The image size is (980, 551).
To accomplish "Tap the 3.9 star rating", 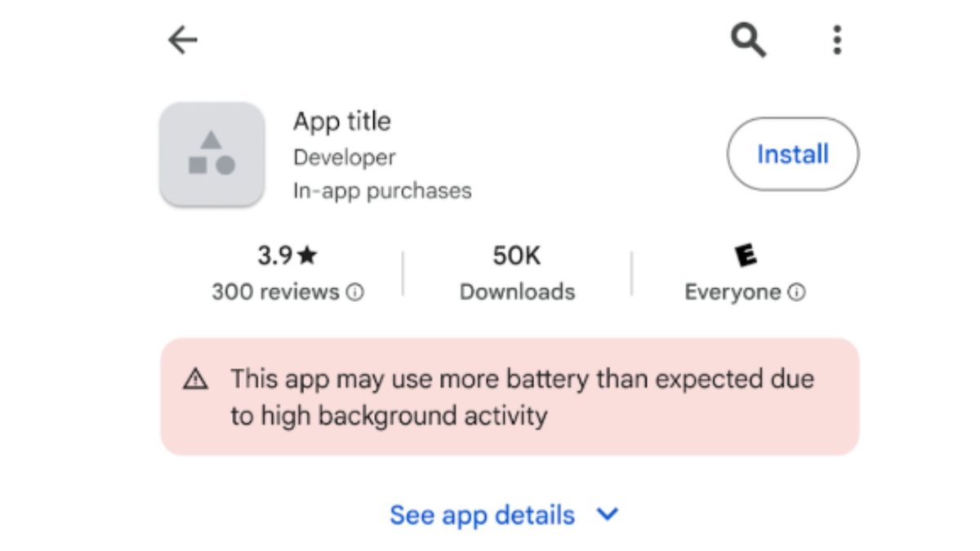I will click(x=275, y=256).
